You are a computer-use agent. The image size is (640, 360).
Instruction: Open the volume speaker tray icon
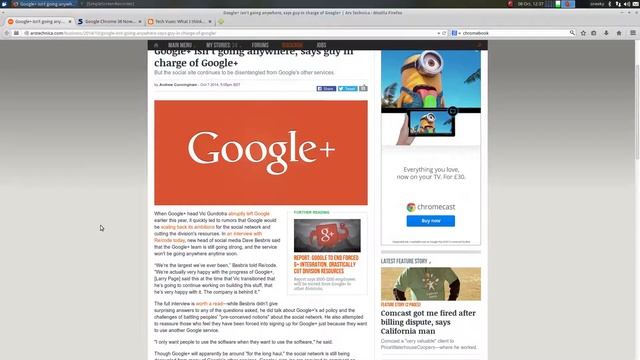point(627,4)
